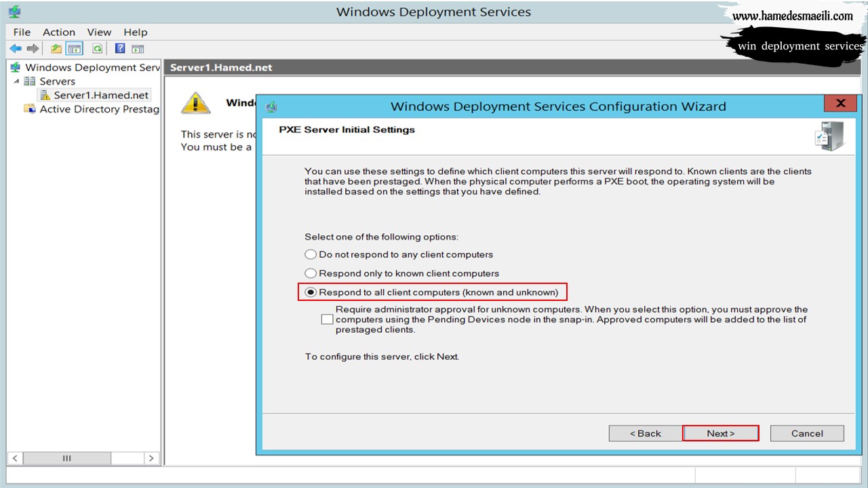Click tree pane horizontal scrollbar right arrow
This screenshot has height=488, width=868.
[x=151, y=458]
